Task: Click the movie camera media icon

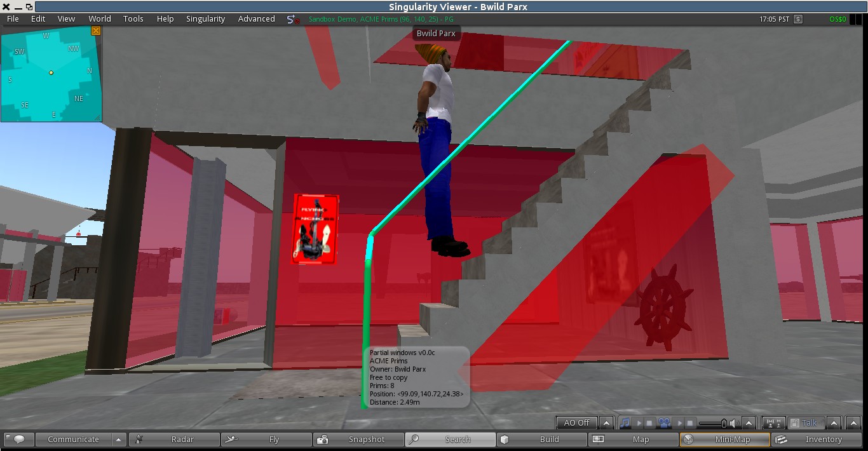Action: coord(665,422)
